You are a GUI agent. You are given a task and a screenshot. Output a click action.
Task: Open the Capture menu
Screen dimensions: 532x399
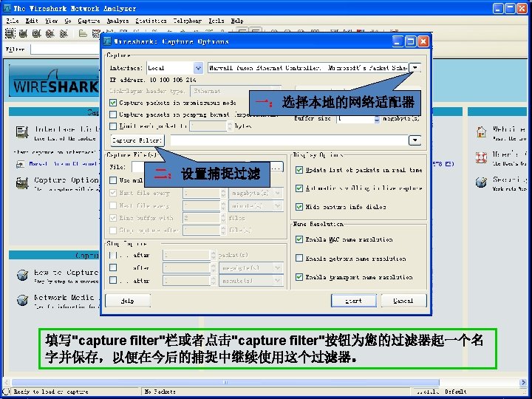pyautogui.click(x=89, y=21)
